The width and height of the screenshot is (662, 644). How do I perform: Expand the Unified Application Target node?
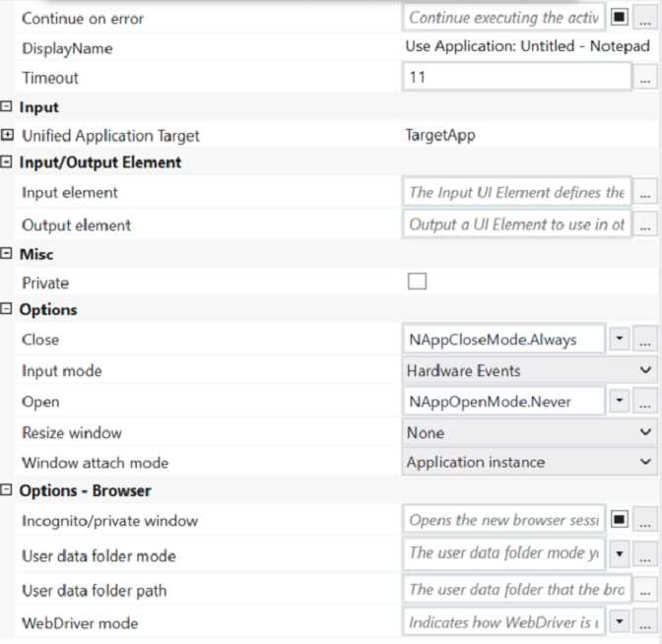click(8, 136)
